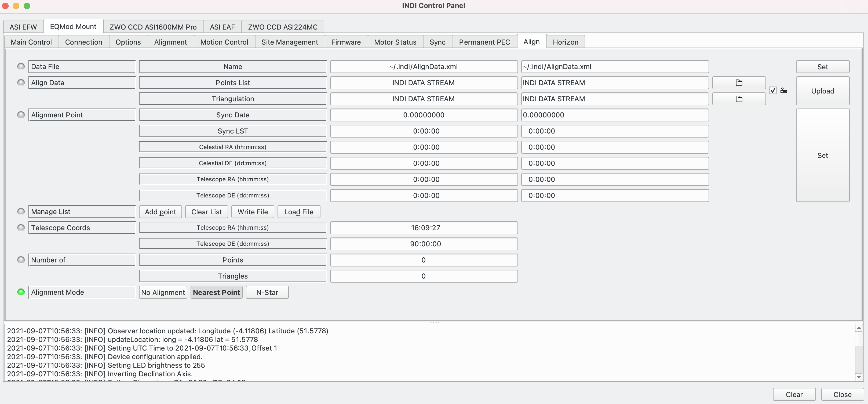Click the current AlignData.xml name value
Screen dimensions: 868x404
[424, 67]
